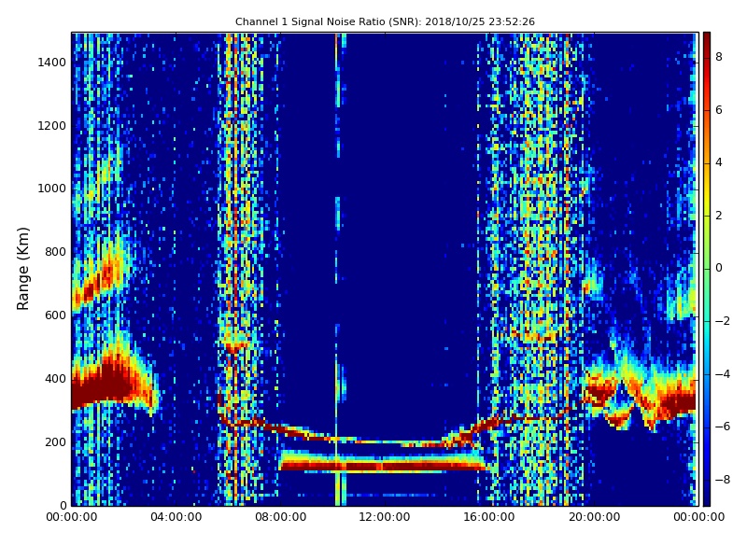Screen dimensions: 747x560
Task: Click the 16:00:00 x-axis time label
Action: (x=489, y=517)
